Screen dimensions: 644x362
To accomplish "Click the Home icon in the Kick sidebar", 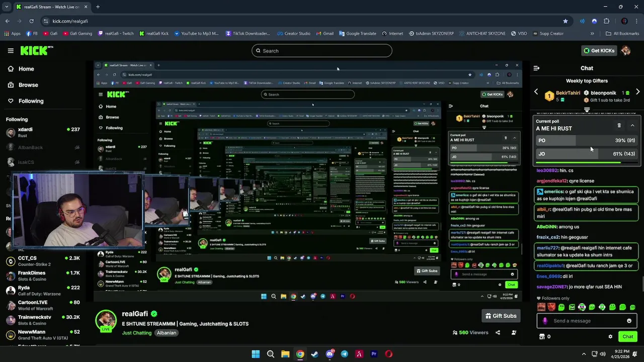I will click(11, 69).
